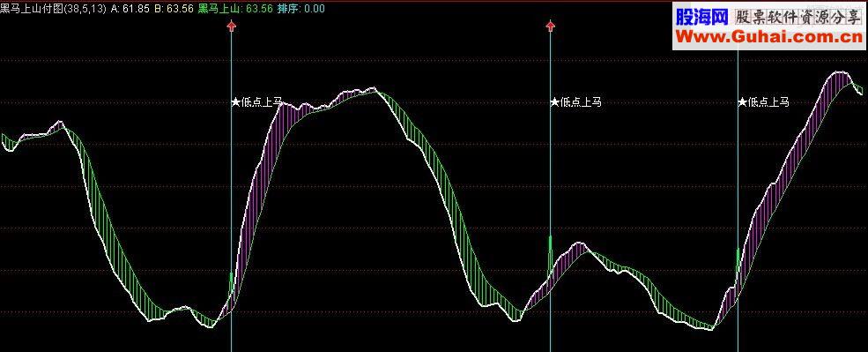Viewport: 868px width, 352px height.
Task: Click small curve peak after middle signal line
Action: point(579,243)
